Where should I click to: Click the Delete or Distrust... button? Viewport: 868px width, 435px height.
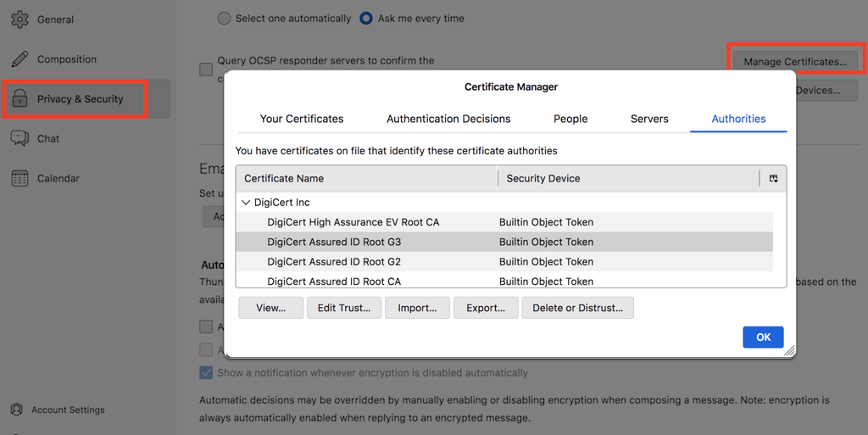click(x=577, y=308)
